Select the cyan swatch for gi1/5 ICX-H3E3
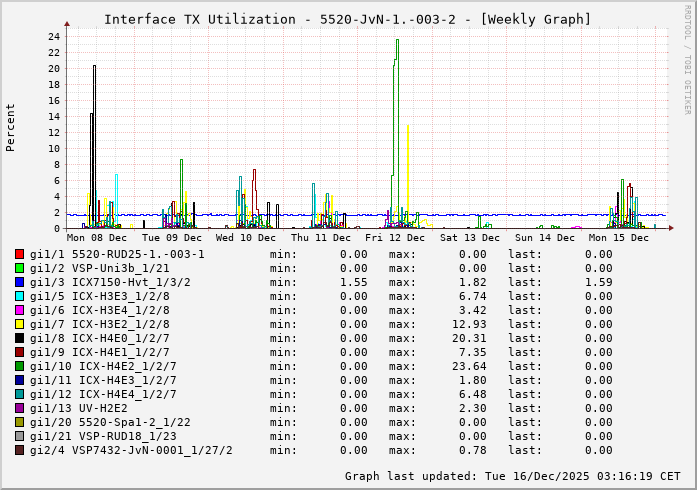Image resolution: width=697 pixels, height=490 pixels. [x=19, y=296]
